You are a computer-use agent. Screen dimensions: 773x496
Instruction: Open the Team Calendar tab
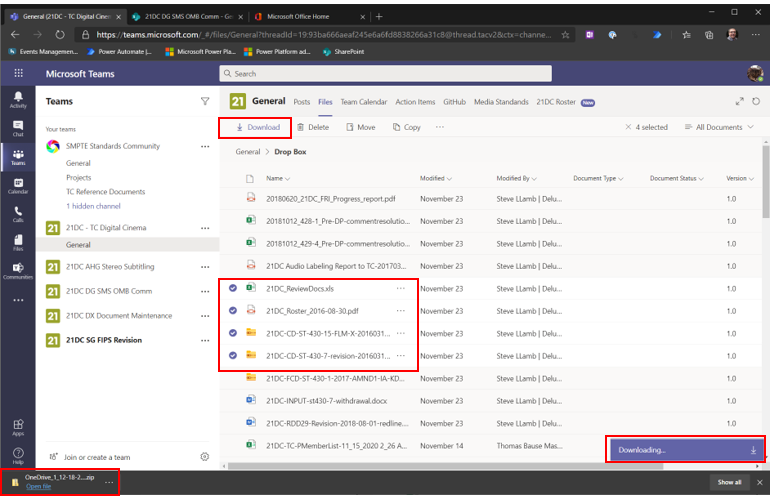[363, 101]
